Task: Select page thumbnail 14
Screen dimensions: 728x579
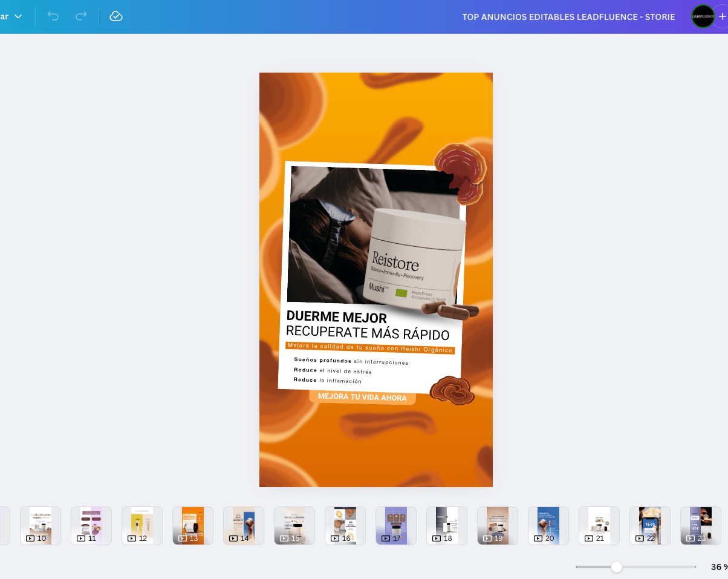Action: point(244,526)
